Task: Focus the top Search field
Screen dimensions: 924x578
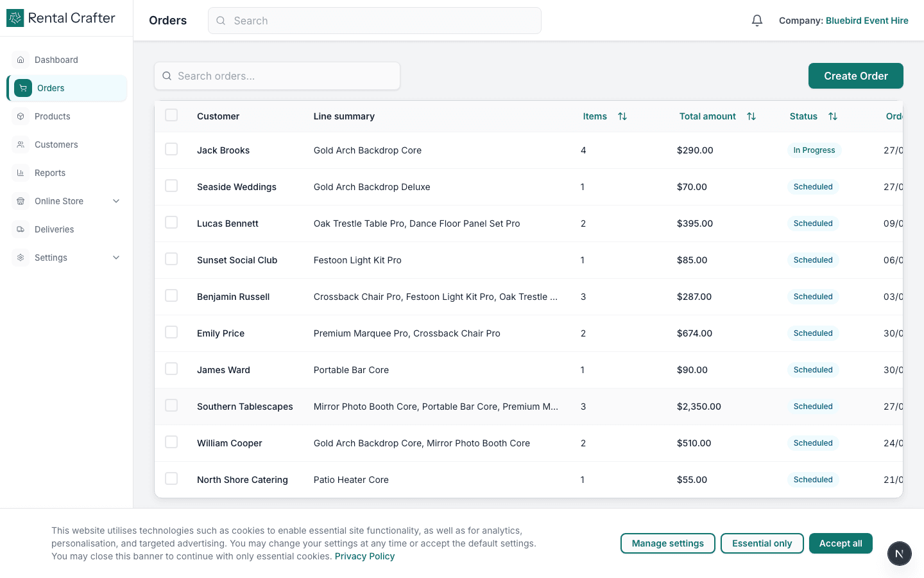Action: 375,21
